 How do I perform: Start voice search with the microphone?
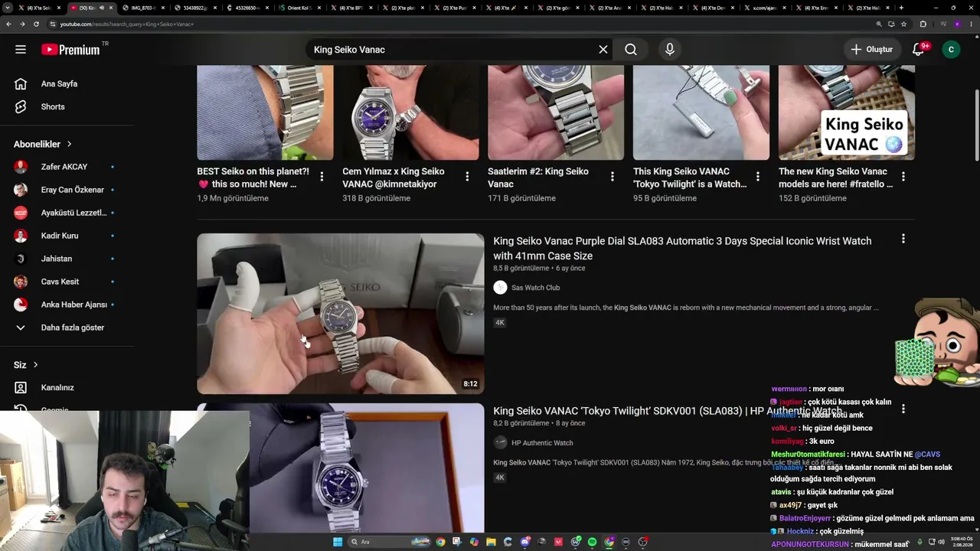pyautogui.click(x=670, y=50)
